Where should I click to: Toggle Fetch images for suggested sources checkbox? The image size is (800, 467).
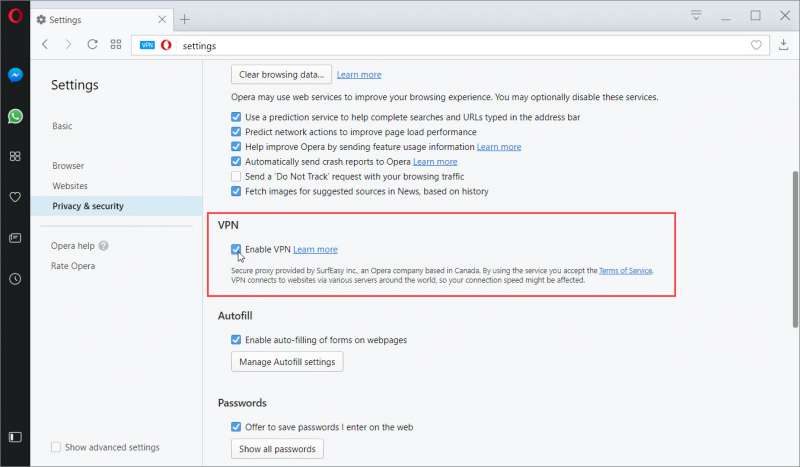236,191
